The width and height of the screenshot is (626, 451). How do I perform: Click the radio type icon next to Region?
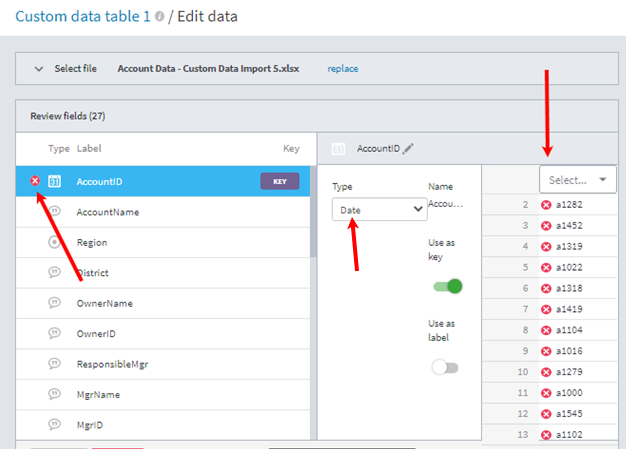pos(54,242)
